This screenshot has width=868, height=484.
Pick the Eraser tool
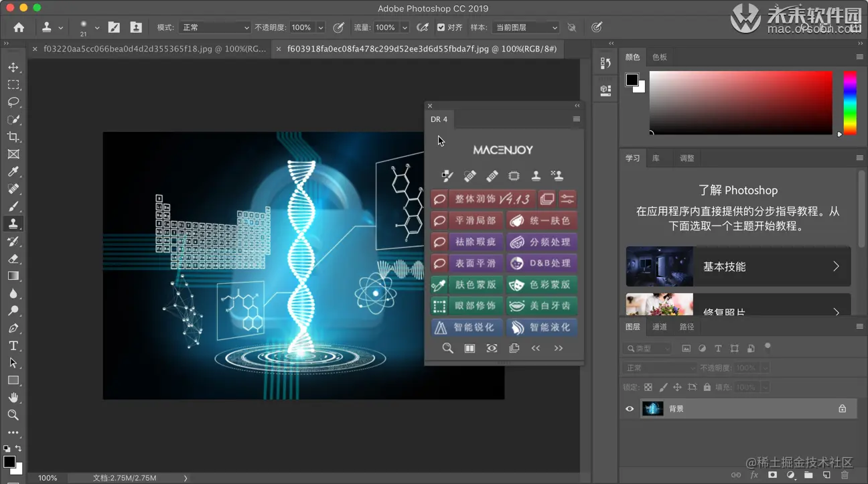13,259
